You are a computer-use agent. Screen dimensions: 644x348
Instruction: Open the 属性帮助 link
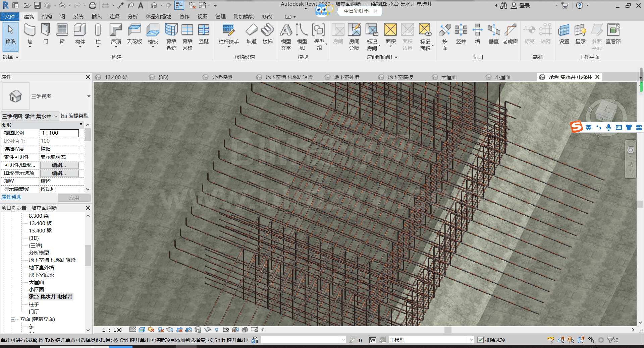[x=11, y=197]
